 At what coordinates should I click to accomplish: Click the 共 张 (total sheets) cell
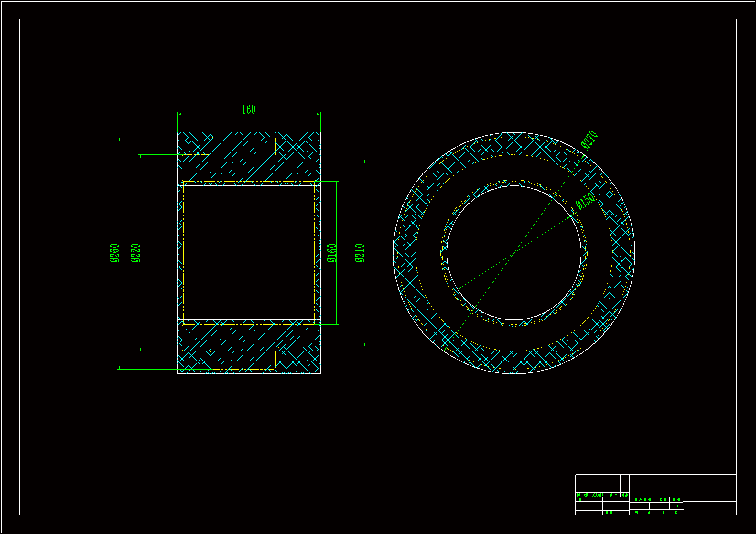point(643,512)
